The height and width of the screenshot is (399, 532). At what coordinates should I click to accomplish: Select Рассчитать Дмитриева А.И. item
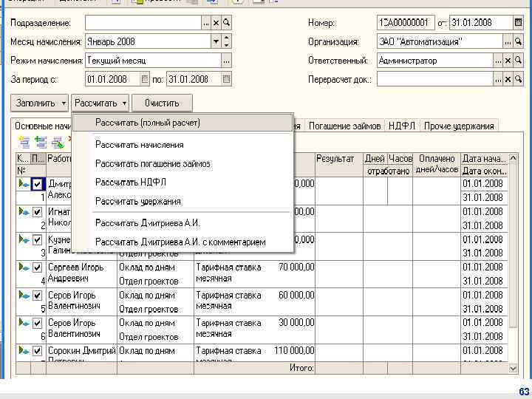183,223
